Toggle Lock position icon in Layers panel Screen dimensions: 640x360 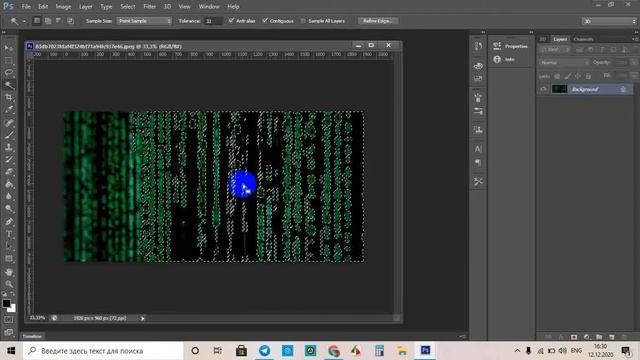[x=578, y=76]
